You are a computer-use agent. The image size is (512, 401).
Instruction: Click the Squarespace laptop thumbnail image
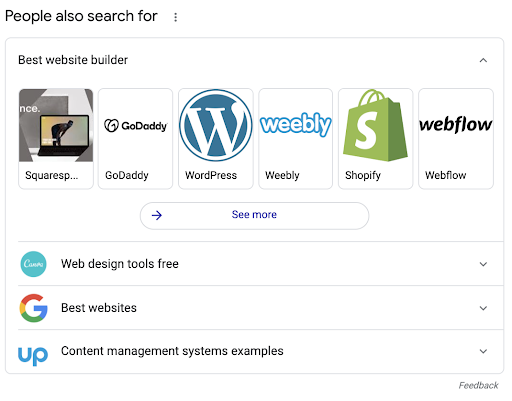tap(56, 125)
